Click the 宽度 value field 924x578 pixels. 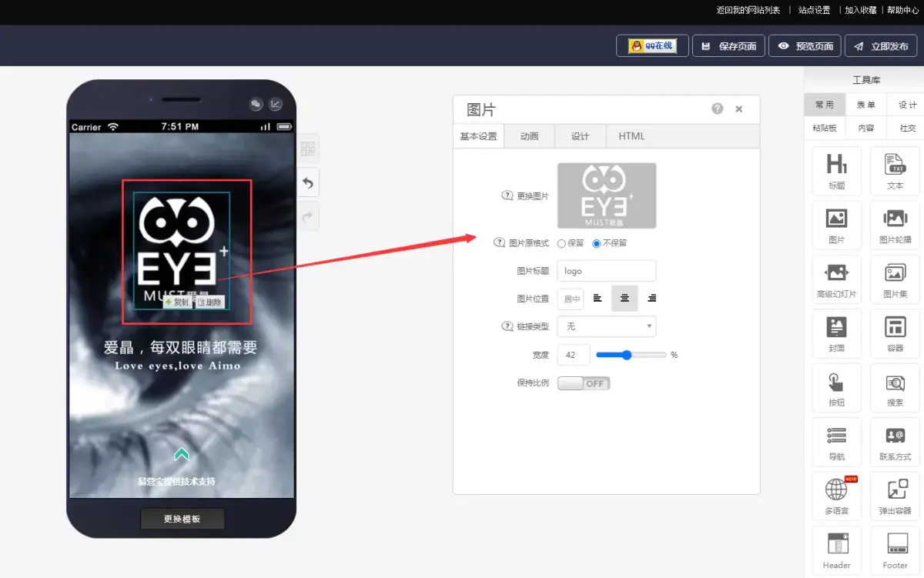574,355
